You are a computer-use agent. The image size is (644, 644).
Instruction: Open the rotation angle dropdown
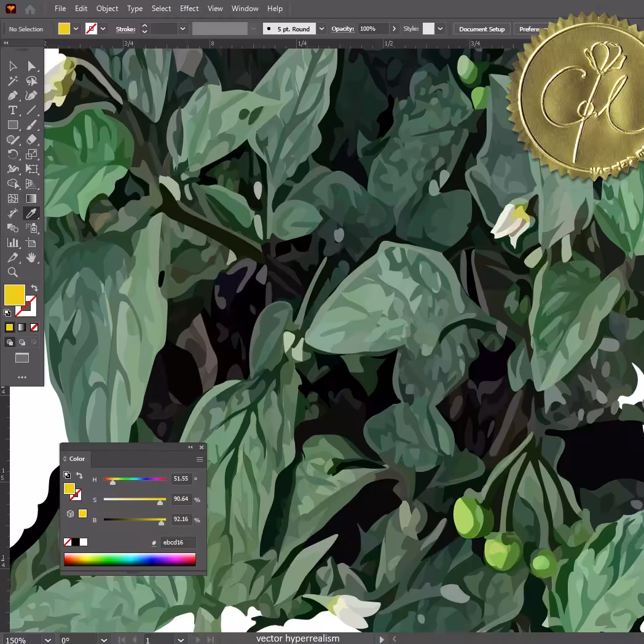pos(104,640)
